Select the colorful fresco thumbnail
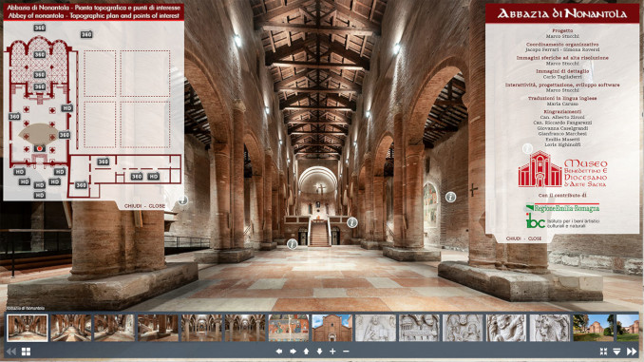Viewport: 644px width, 362px height. [x=289, y=328]
